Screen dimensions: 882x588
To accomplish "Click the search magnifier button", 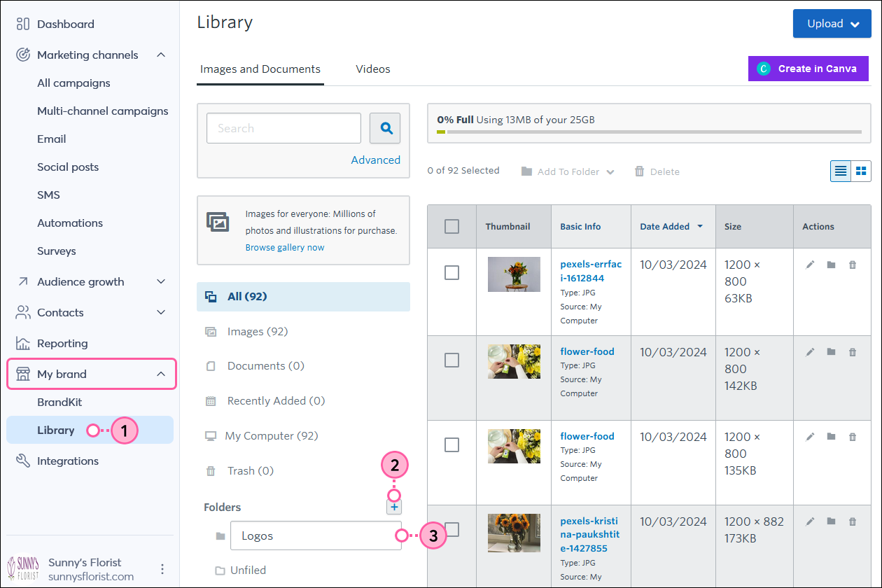I will point(385,128).
